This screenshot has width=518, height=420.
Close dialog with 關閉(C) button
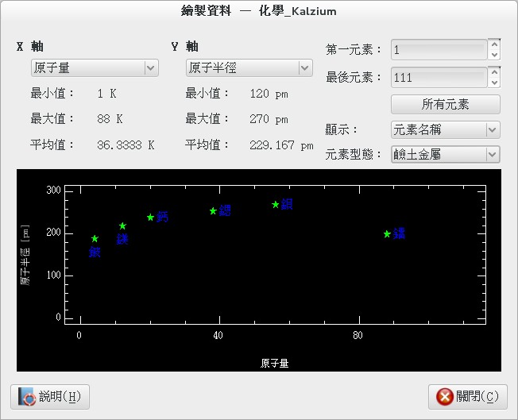[x=468, y=396]
